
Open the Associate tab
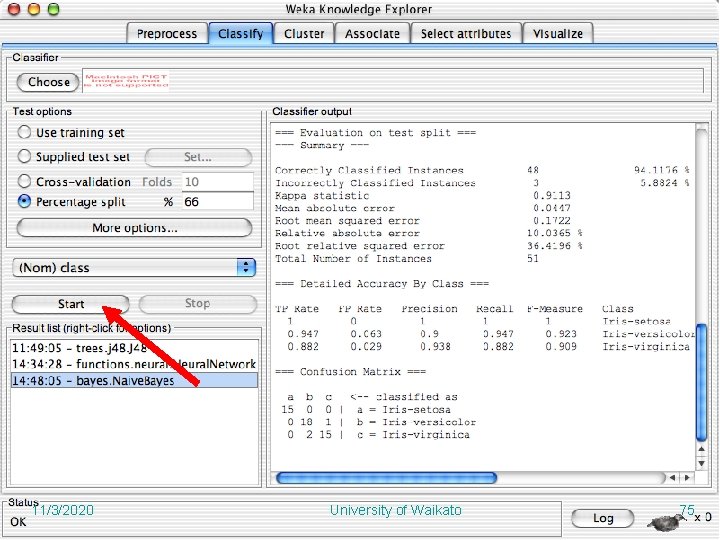pos(372,34)
